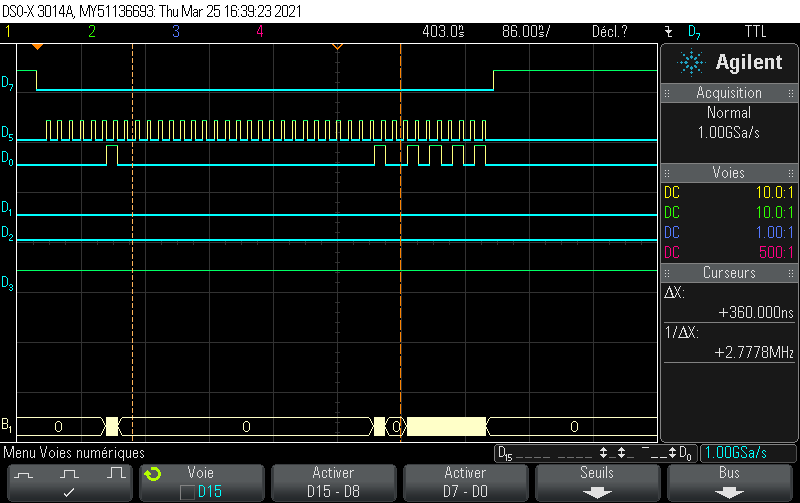Select the D2 digital channel label
This screenshot has width=800, height=503.
click(7, 233)
